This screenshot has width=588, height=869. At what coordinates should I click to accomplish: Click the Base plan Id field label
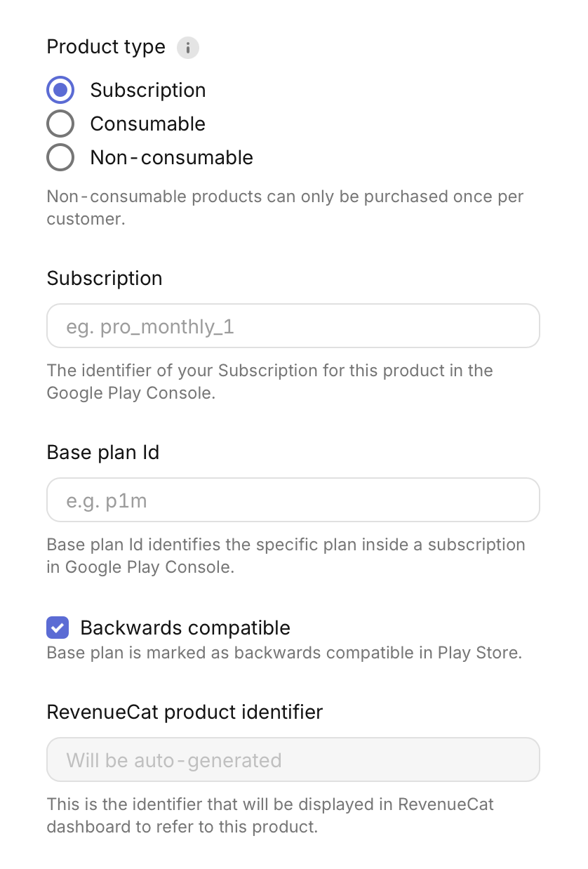click(x=103, y=453)
